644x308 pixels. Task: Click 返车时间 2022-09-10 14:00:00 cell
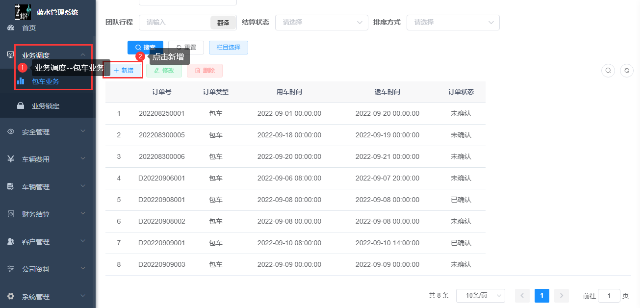tap(387, 243)
